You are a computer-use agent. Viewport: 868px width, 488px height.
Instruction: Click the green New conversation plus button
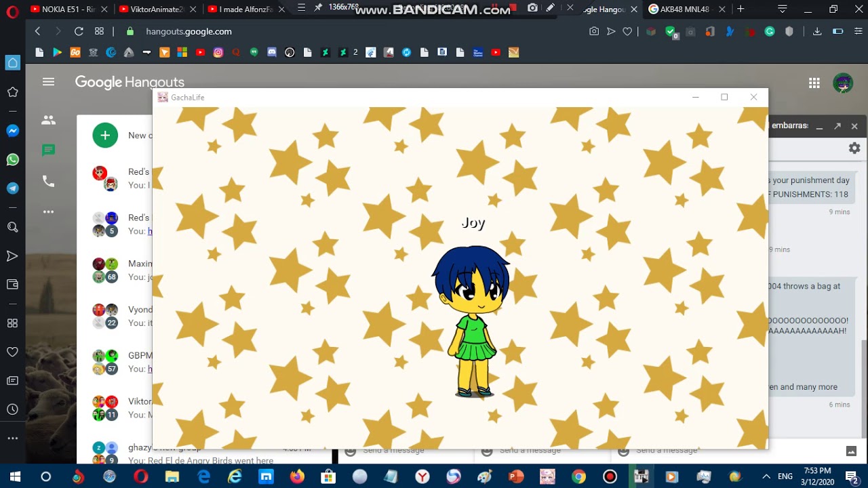click(x=105, y=136)
